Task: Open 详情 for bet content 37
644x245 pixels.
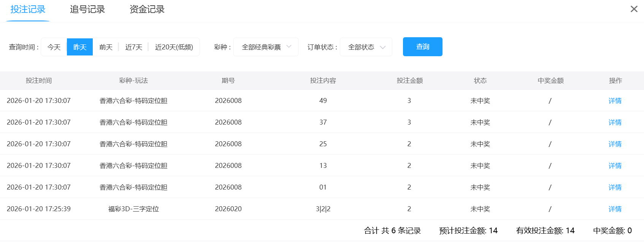Action: pos(615,122)
